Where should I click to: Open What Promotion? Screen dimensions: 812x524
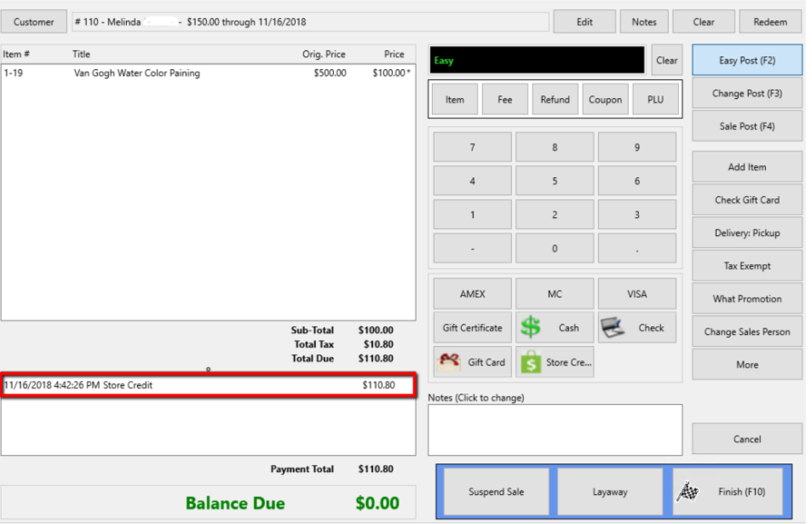pyautogui.click(x=747, y=299)
